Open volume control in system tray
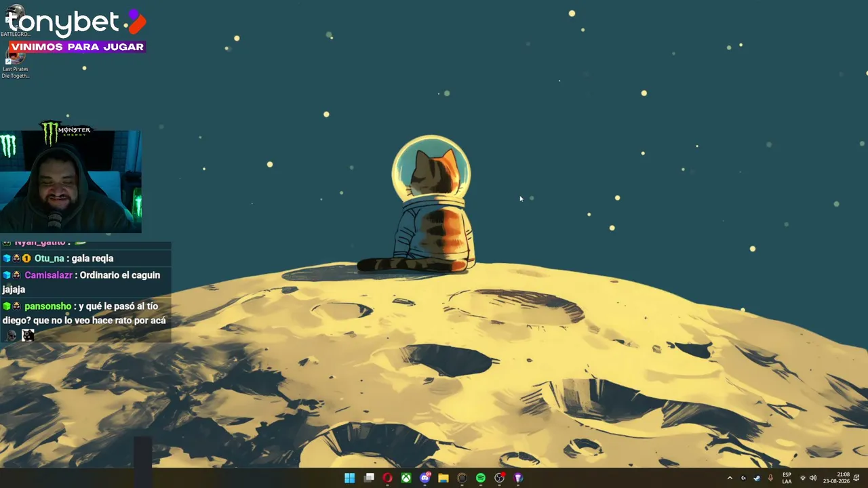The image size is (868, 488). coord(813,478)
